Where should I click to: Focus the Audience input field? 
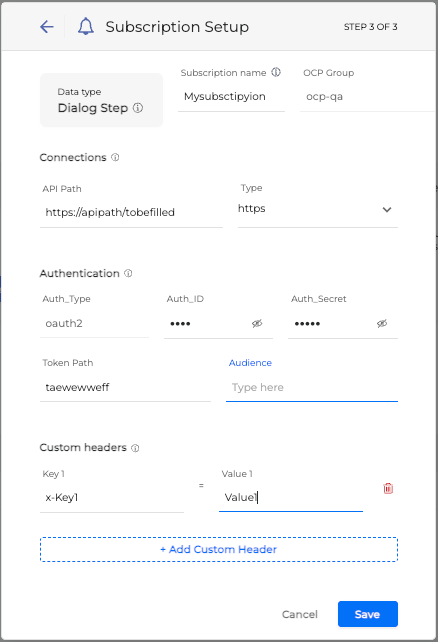click(x=312, y=387)
